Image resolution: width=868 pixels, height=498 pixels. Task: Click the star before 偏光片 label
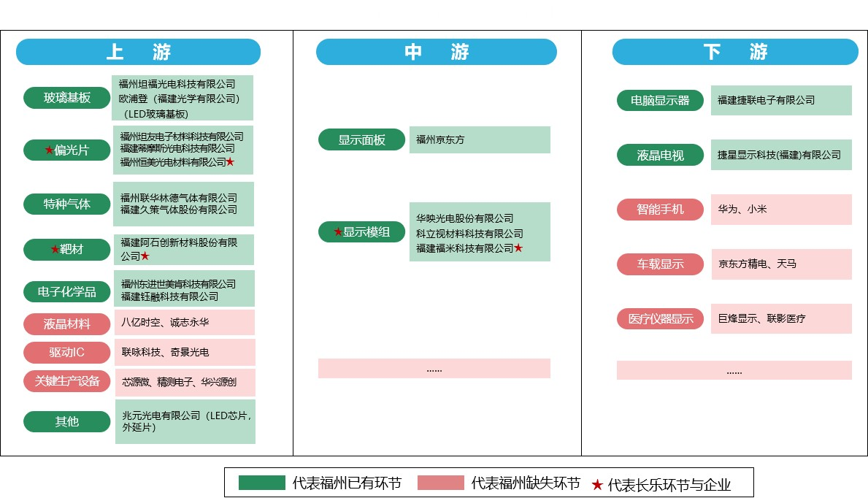click(x=49, y=150)
